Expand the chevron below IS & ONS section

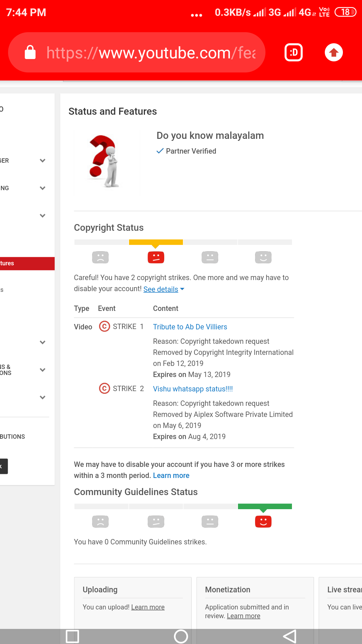click(x=43, y=397)
